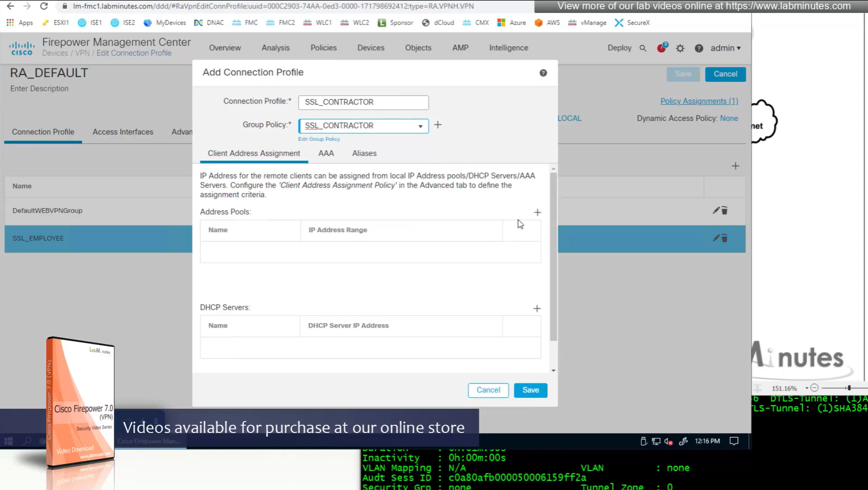
Task: Open the help icon in Add Connection Profile dialog
Action: click(543, 73)
